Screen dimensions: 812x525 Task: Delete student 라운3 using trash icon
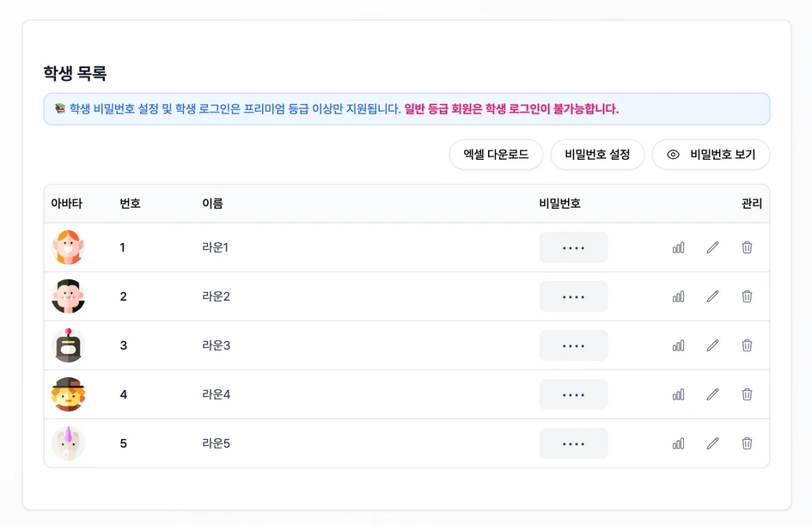[747, 345]
